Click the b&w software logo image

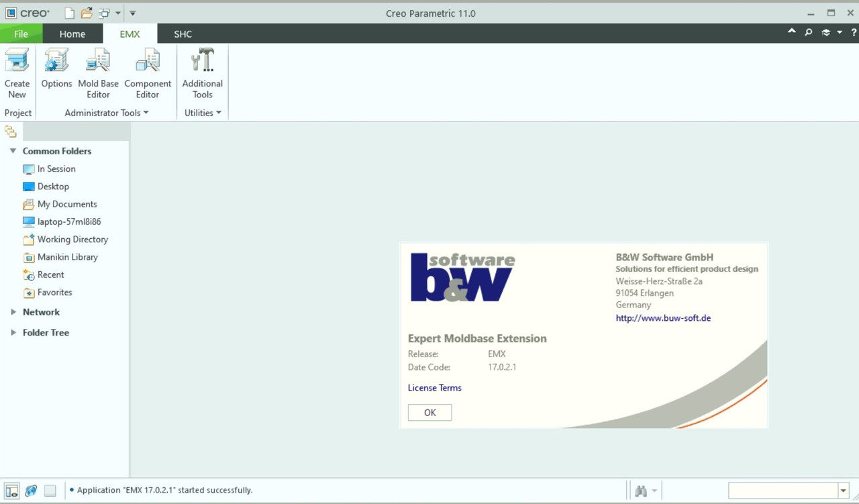pos(462,277)
